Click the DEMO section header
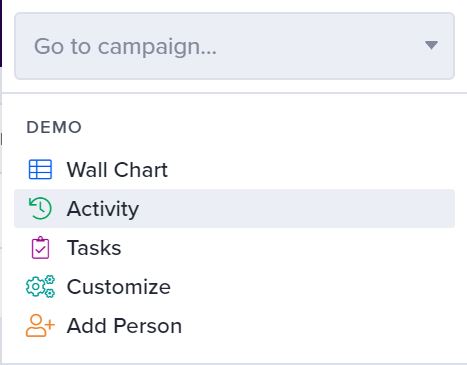The image size is (467, 365). coord(54,127)
